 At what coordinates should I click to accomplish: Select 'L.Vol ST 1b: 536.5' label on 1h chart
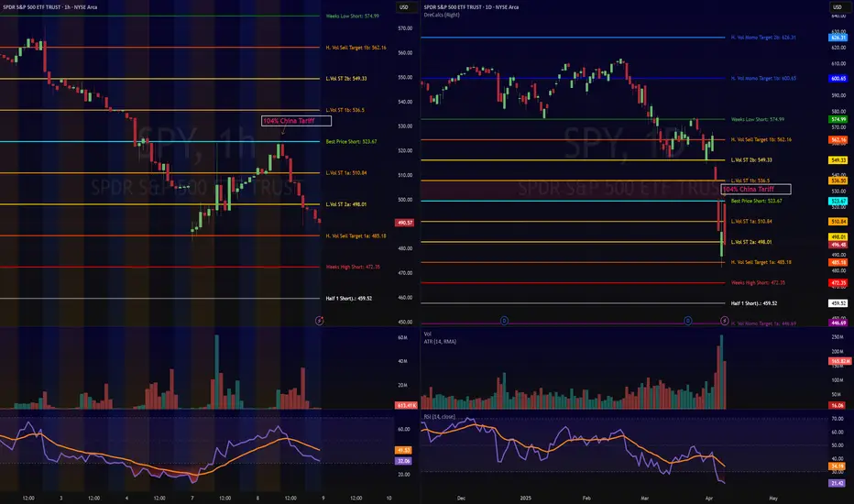[345, 110]
